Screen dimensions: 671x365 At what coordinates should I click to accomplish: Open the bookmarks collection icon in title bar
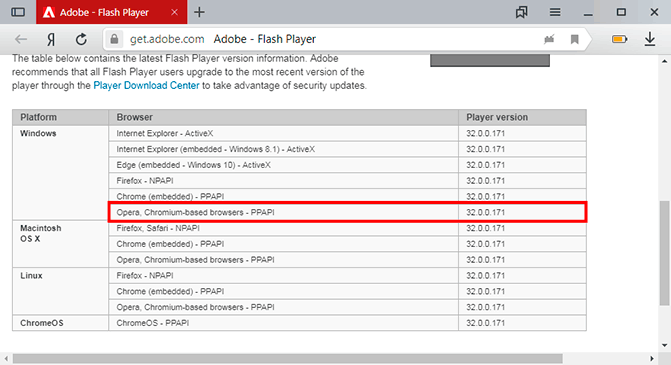(521, 12)
